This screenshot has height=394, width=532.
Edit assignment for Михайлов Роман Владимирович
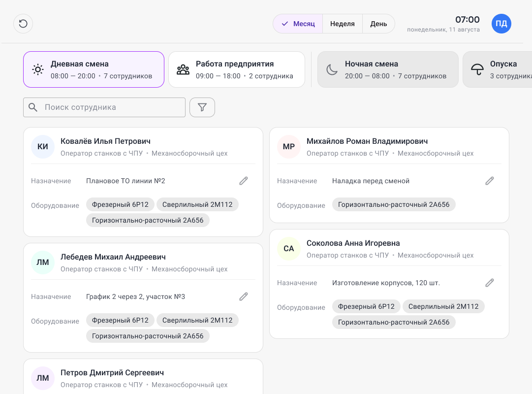pyautogui.click(x=490, y=181)
